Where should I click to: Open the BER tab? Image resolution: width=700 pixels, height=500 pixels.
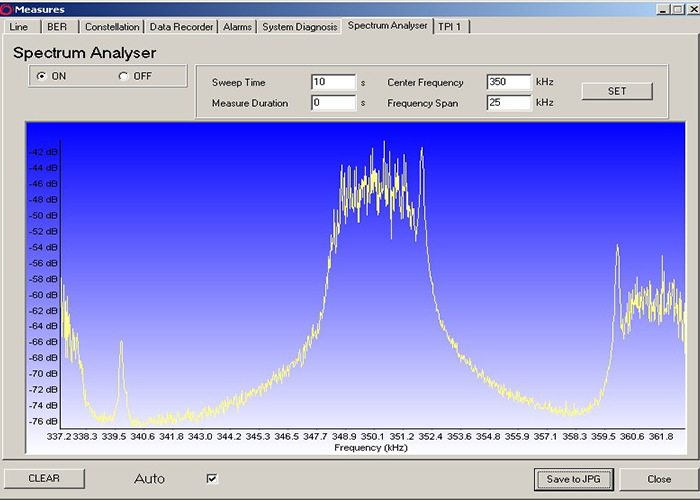tap(57, 27)
